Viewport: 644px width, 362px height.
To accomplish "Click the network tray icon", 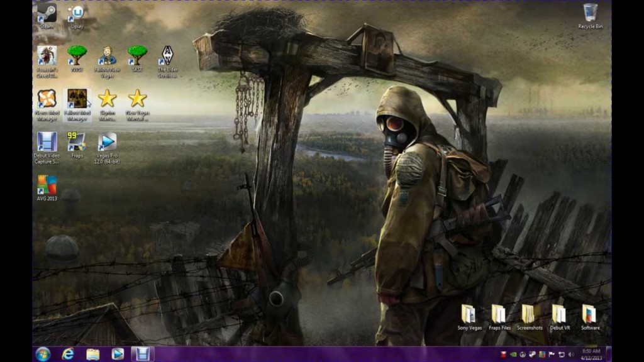I will tap(562, 354).
